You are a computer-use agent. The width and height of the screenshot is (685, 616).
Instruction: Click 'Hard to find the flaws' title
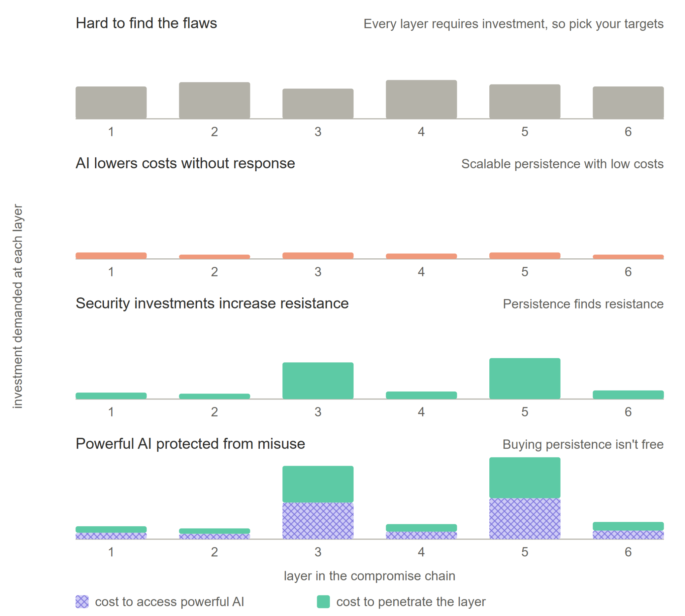(146, 23)
